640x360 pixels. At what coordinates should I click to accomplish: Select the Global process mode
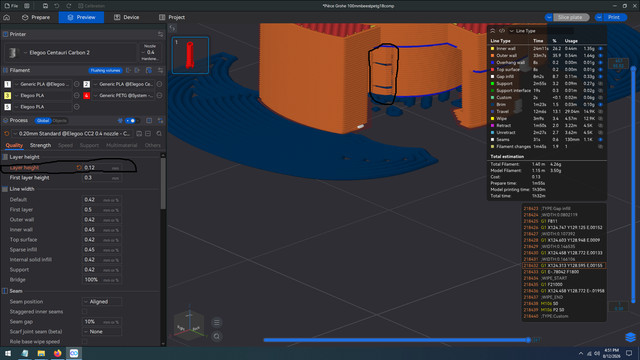pos(42,121)
